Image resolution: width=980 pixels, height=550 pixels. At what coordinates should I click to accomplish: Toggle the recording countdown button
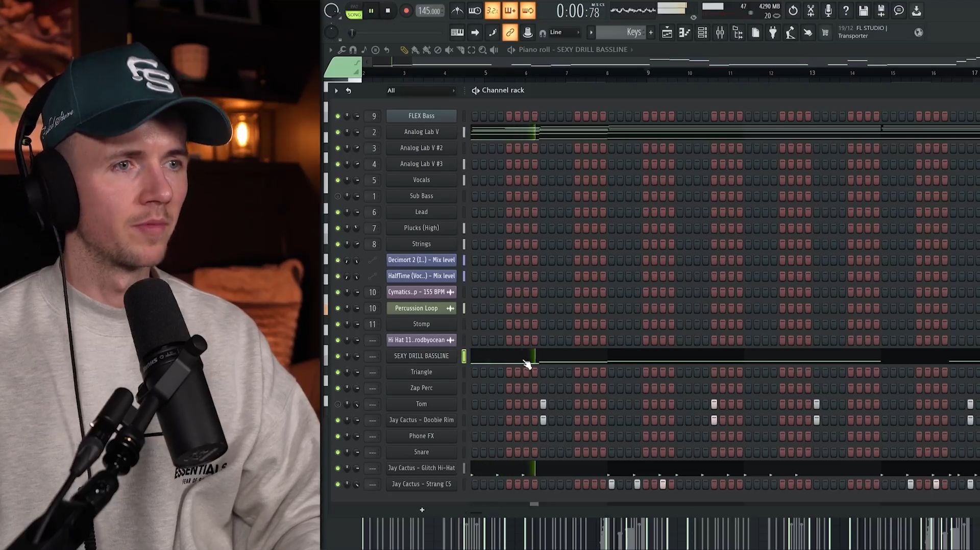coord(492,11)
